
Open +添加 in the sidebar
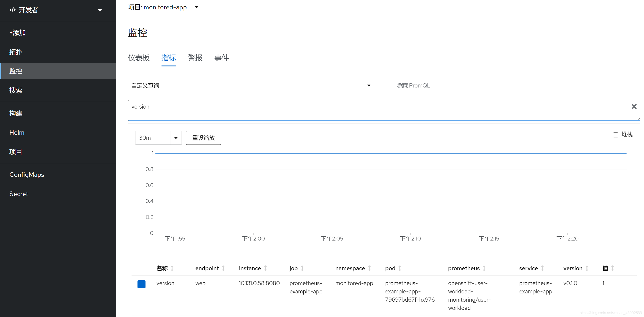(58, 33)
